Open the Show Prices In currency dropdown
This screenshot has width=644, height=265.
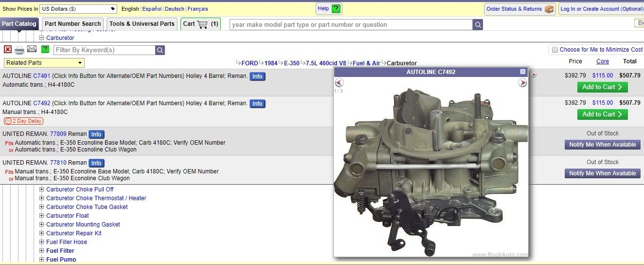(x=78, y=9)
